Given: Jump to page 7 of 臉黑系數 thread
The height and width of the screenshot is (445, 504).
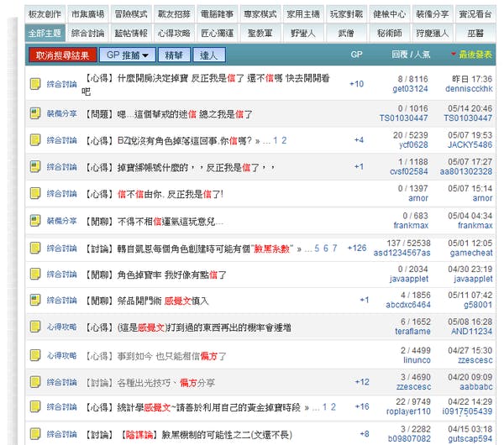Looking at the screenshot, I should (x=334, y=249).
